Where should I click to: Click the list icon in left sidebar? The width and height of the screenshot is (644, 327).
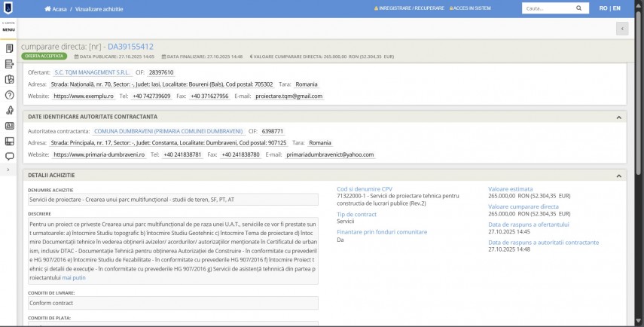[x=10, y=65]
